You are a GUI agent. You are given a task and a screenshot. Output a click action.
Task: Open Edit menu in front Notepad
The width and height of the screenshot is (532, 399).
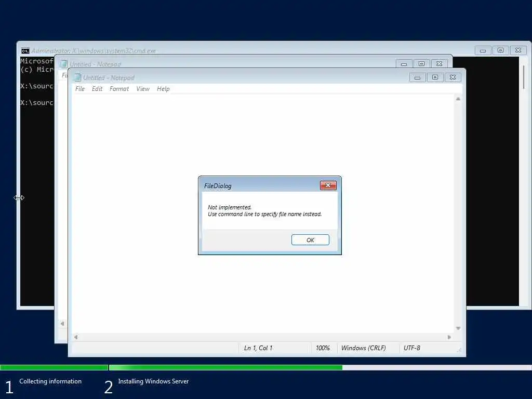click(x=97, y=89)
